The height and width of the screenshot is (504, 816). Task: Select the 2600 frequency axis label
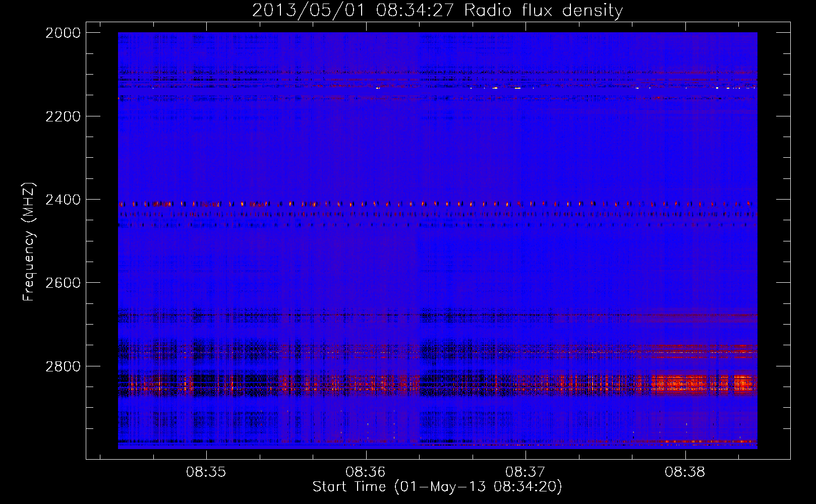pyautogui.click(x=63, y=283)
